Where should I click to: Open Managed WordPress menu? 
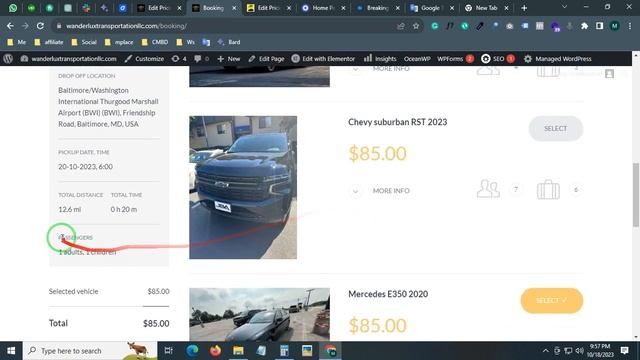point(558,59)
